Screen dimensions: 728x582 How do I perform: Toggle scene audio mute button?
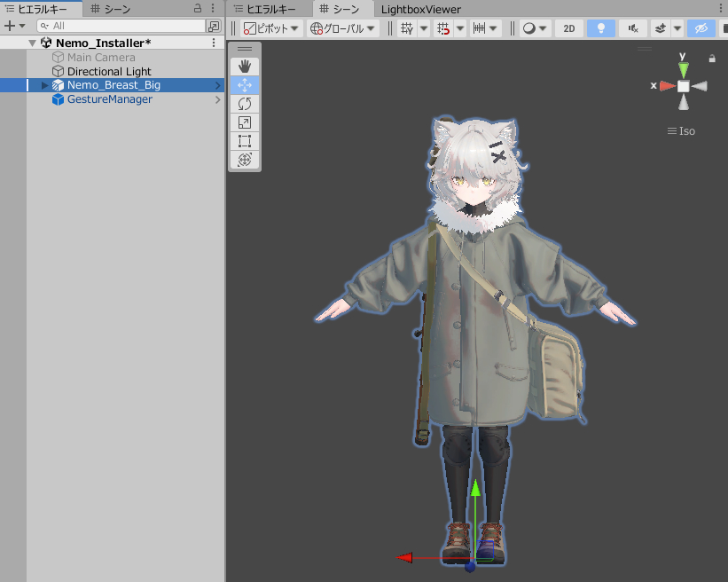click(633, 28)
